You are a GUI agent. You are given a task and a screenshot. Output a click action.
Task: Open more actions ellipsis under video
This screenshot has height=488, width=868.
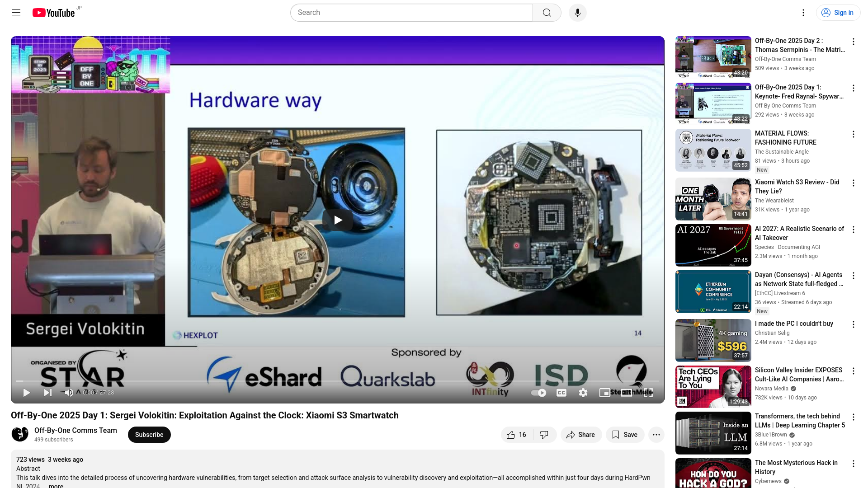pos(656,435)
